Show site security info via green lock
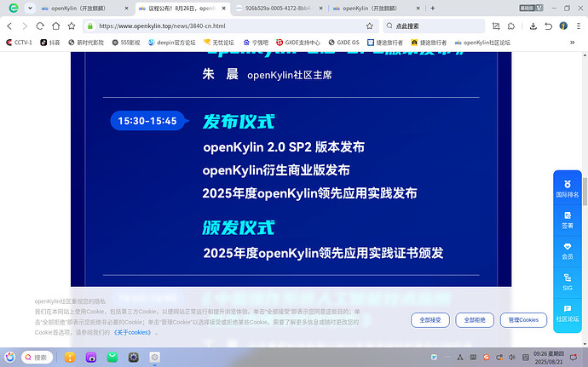Screen dimensions: 588x367 point(90,26)
